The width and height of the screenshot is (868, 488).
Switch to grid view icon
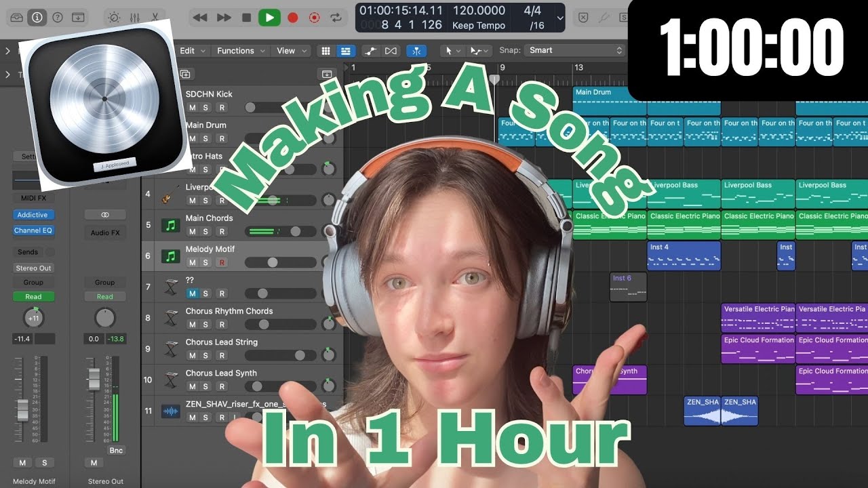[326, 51]
